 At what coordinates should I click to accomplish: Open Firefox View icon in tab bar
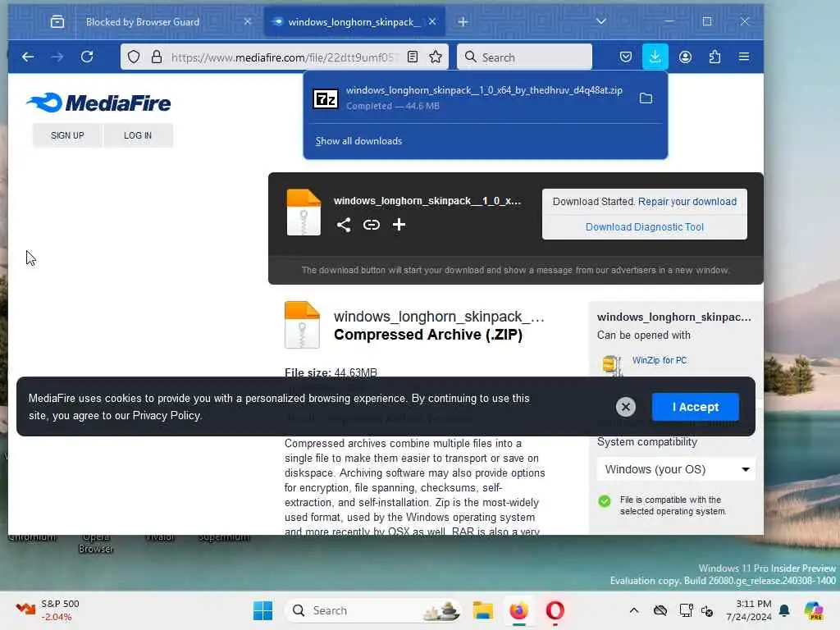coord(57,21)
